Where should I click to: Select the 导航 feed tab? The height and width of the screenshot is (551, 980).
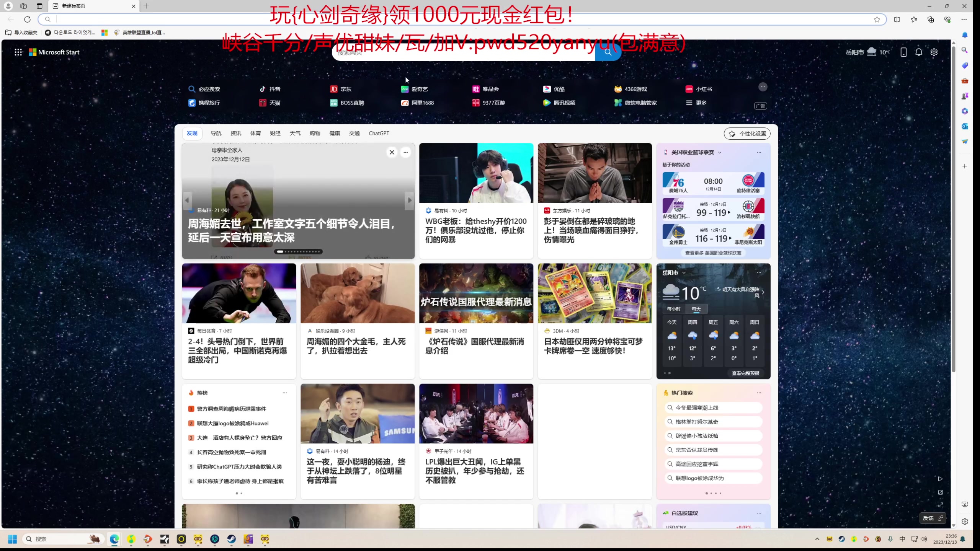(x=216, y=133)
